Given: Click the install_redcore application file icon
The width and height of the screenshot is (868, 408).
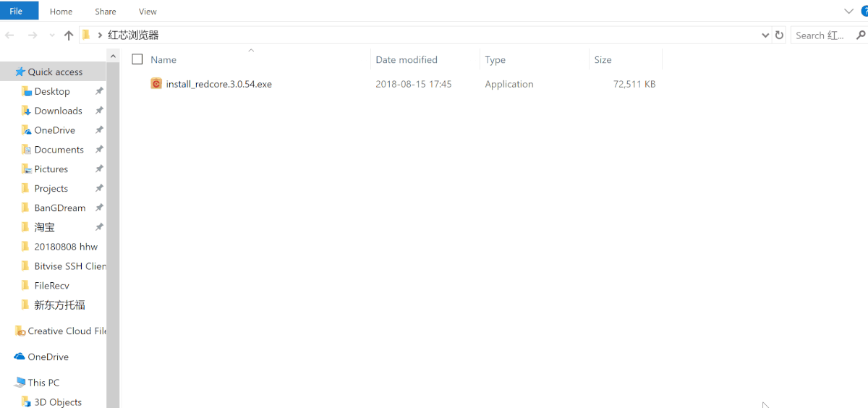Looking at the screenshot, I should 156,84.
